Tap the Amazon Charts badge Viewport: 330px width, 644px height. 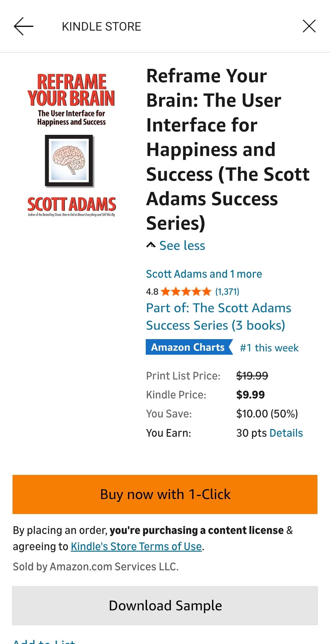(x=188, y=347)
